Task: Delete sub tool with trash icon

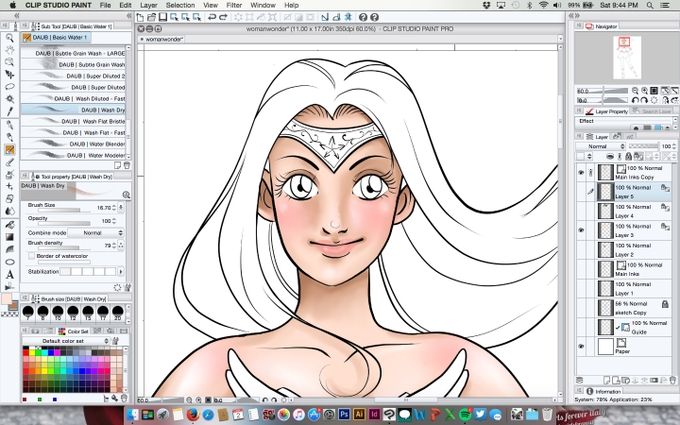Action: pos(127,165)
